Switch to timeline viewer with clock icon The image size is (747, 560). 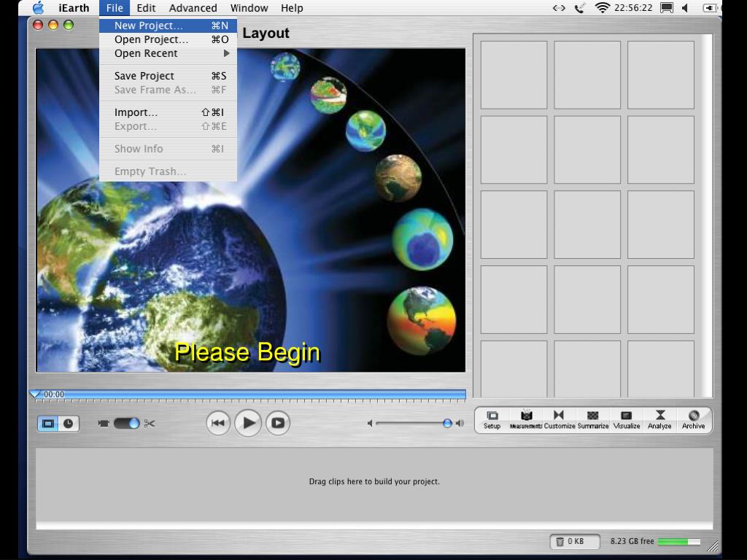(x=69, y=423)
